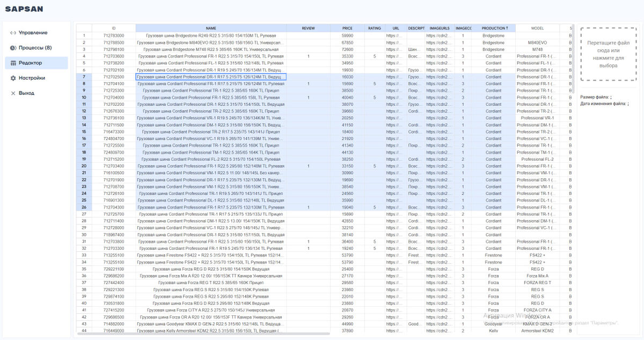This screenshot has height=340, width=644.
Task: Click name cell Kelly Armorsteel KDM2
Action: [211, 331]
